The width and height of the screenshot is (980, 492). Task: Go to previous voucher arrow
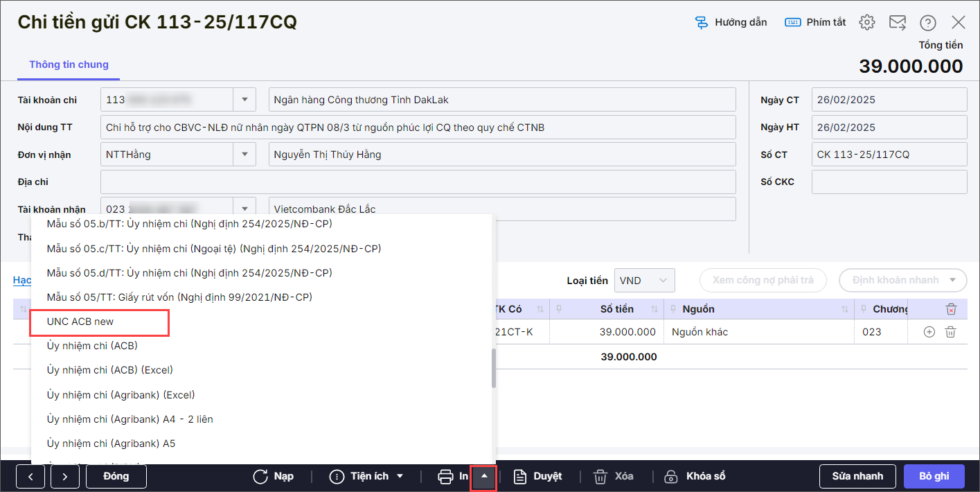(31, 476)
